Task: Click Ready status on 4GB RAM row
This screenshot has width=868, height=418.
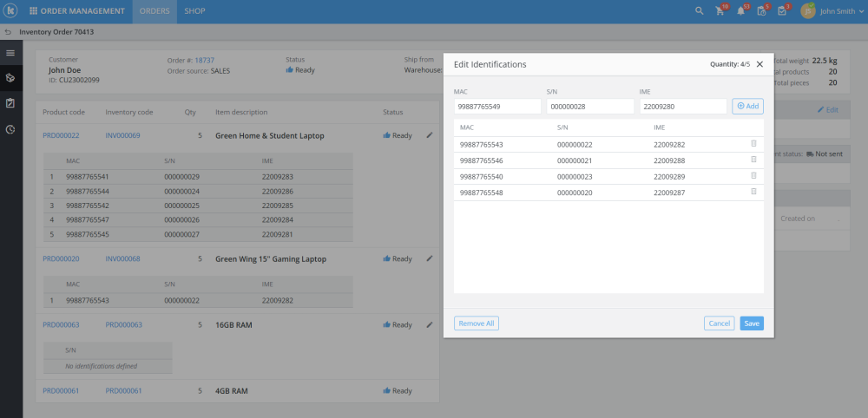Action: pos(398,391)
